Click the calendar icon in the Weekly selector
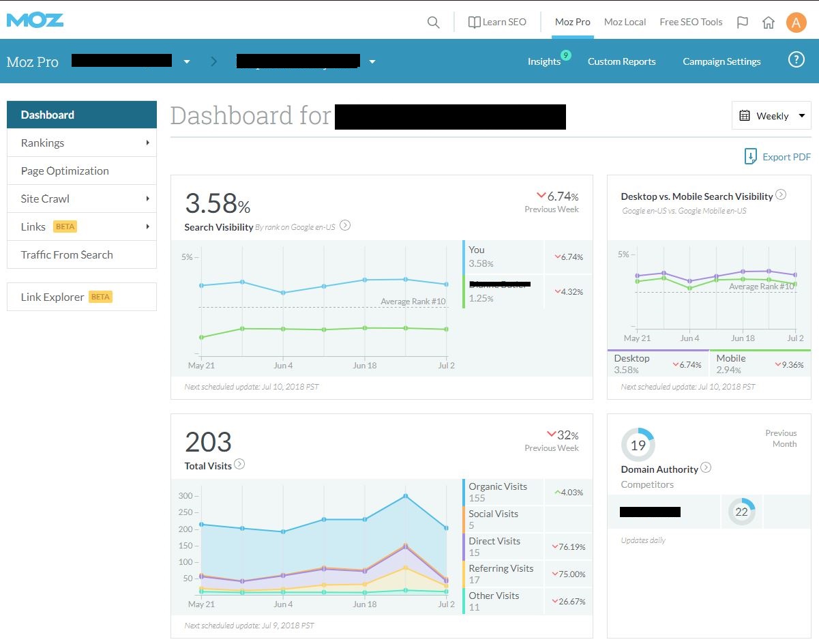The width and height of the screenshot is (819, 644). coord(745,115)
